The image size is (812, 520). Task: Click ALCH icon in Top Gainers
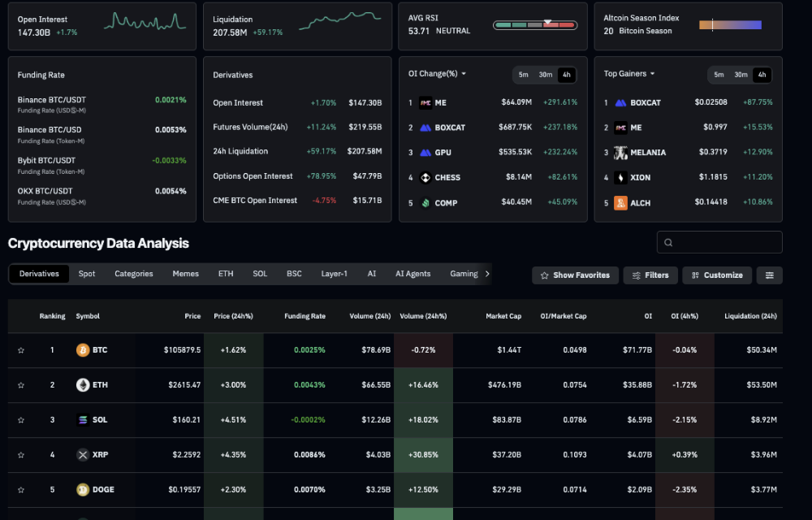click(x=620, y=203)
